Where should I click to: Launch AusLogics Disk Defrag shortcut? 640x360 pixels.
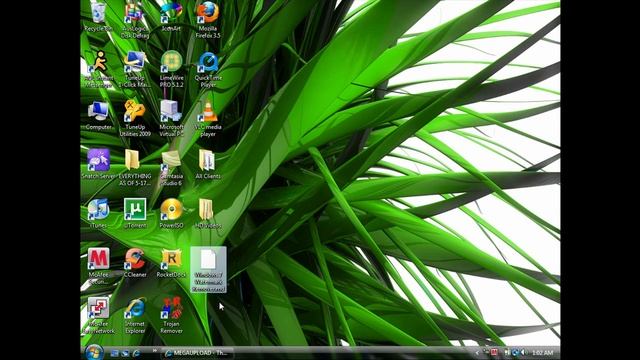tap(135, 20)
